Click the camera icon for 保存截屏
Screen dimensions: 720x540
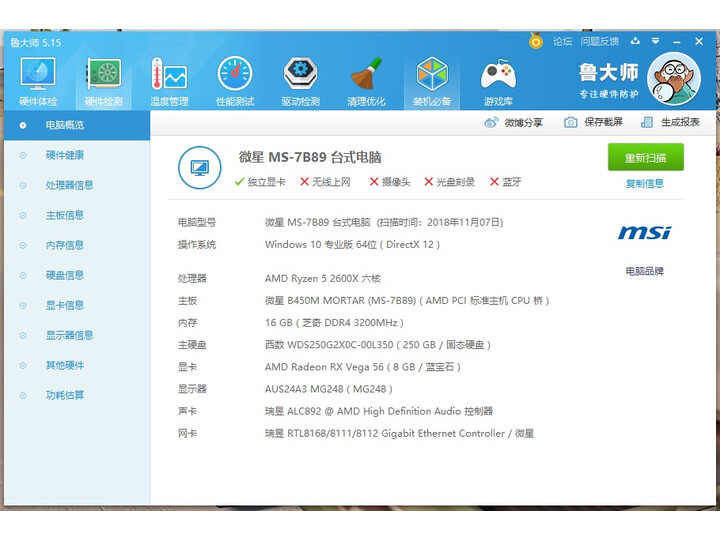coord(570,122)
